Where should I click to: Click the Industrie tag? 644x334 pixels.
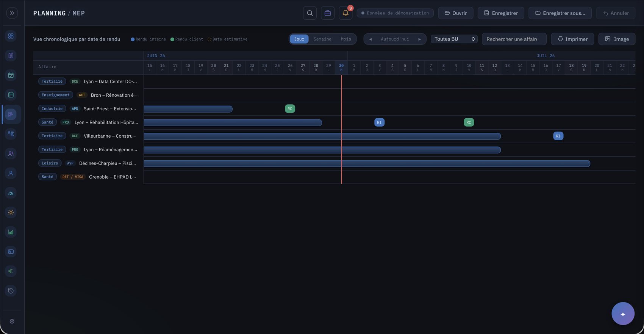point(52,109)
